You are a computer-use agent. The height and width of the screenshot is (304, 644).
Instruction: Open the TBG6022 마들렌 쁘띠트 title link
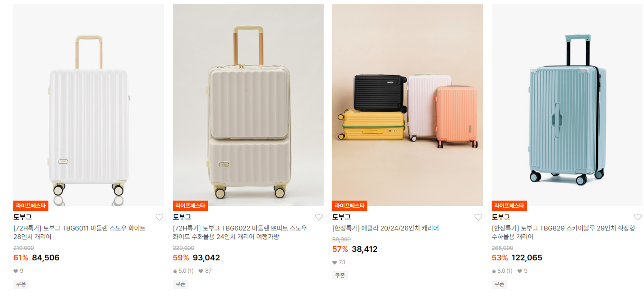[x=240, y=232]
